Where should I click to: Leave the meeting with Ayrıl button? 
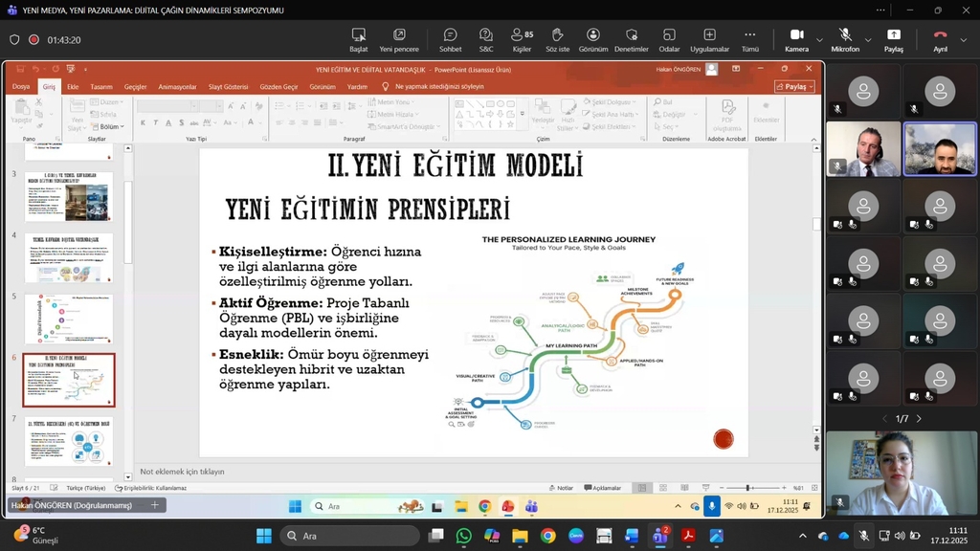click(x=940, y=39)
